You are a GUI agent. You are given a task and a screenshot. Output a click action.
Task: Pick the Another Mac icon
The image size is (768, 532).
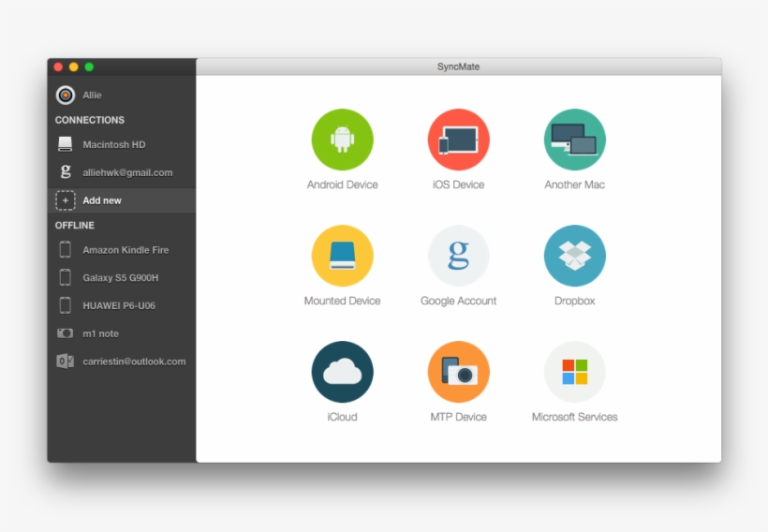pyautogui.click(x=574, y=140)
